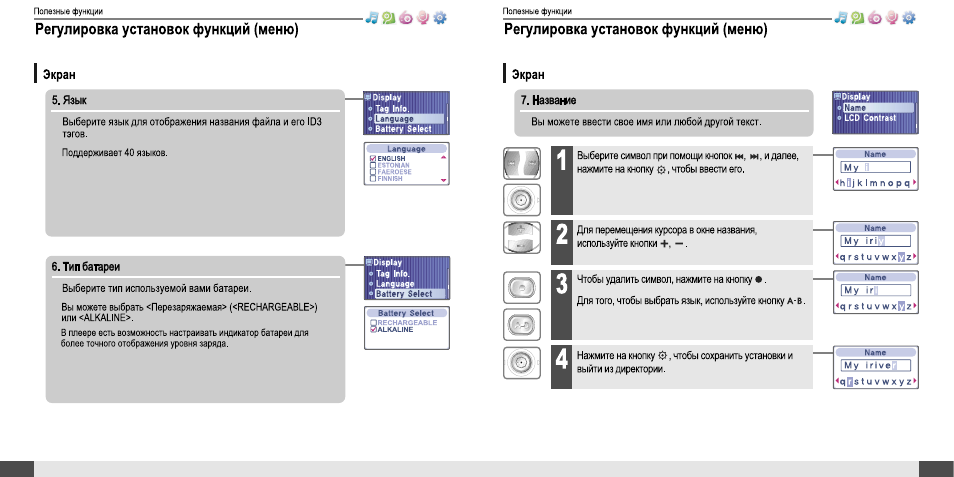Click the record button picture beside step 3
Viewport: 954px width, 477px height.
tap(522, 287)
